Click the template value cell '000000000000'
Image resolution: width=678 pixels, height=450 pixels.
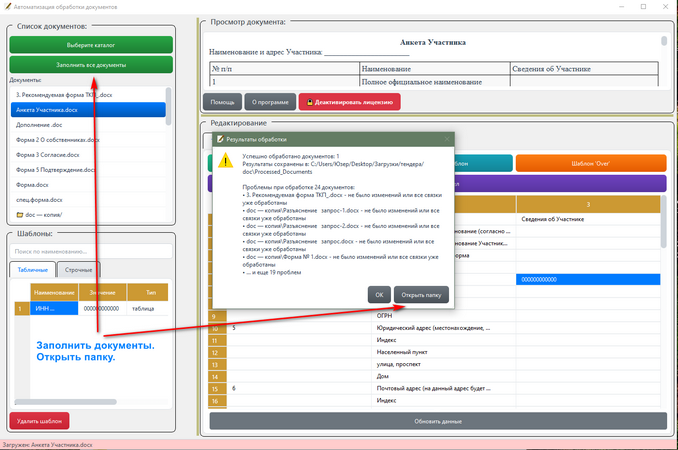point(102,309)
